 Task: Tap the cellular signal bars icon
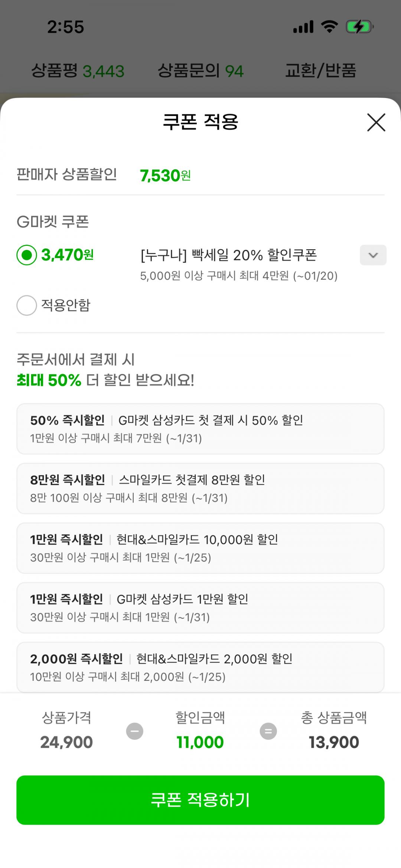tap(303, 27)
